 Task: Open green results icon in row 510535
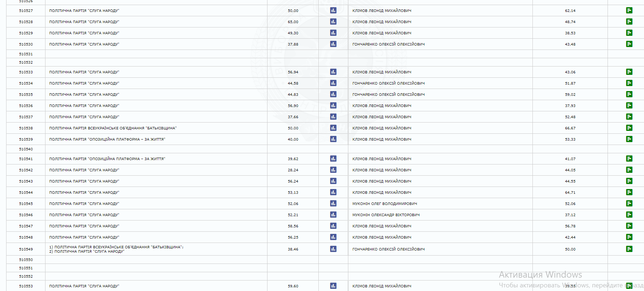[629, 94]
